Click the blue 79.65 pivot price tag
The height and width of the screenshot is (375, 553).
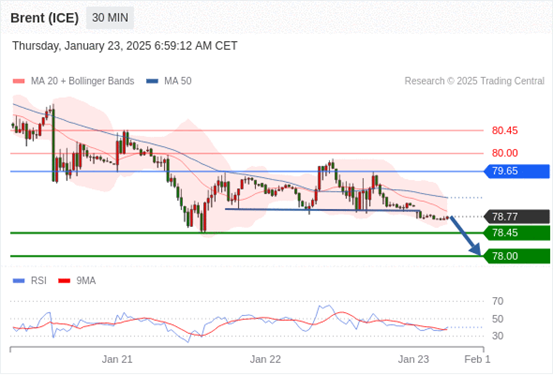(517, 171)
